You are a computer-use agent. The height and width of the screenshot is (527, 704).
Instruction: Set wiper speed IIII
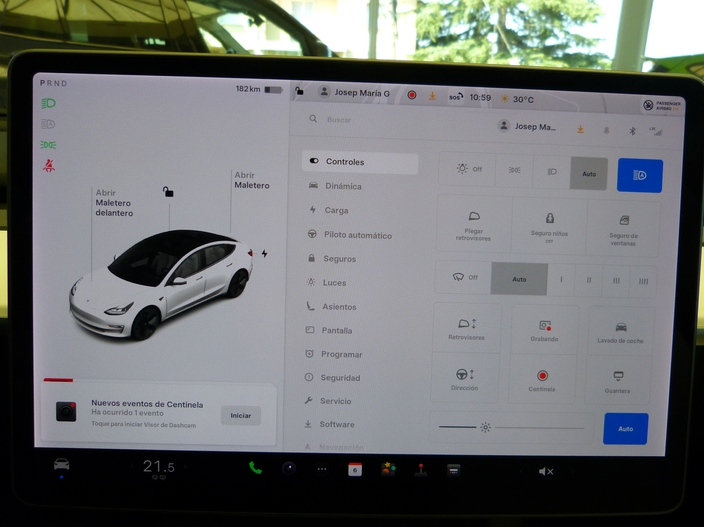click(x=643, y=282)
